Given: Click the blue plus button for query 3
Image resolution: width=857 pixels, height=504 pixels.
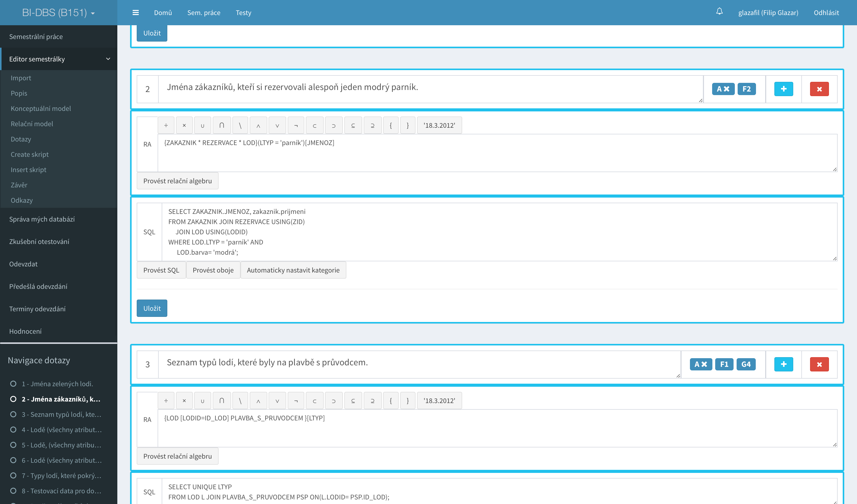Looking at the screenshot, I should (784, 364).
